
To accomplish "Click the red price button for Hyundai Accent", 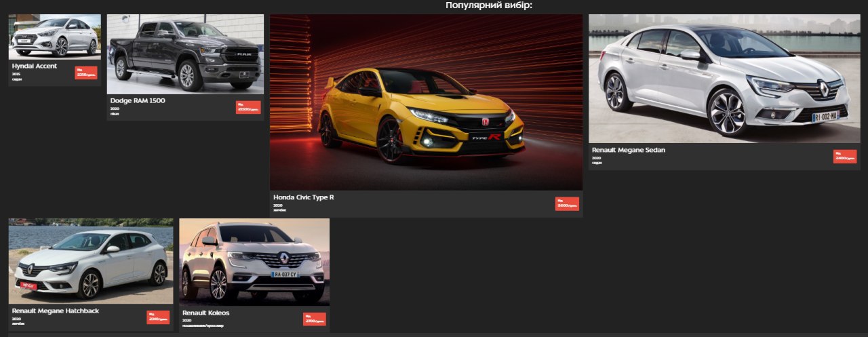I will [86, 73].
